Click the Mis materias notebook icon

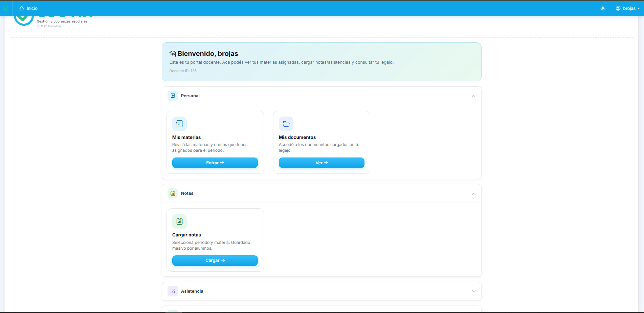tap(179, 124)
